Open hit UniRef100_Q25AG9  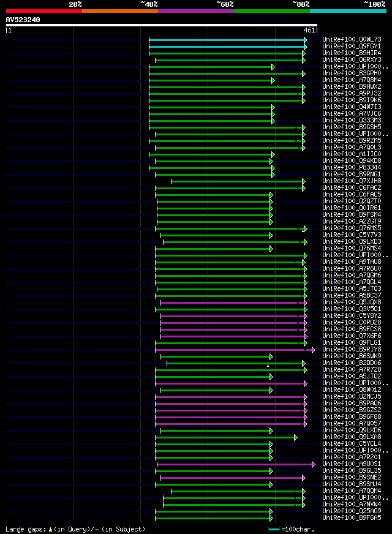352,511
